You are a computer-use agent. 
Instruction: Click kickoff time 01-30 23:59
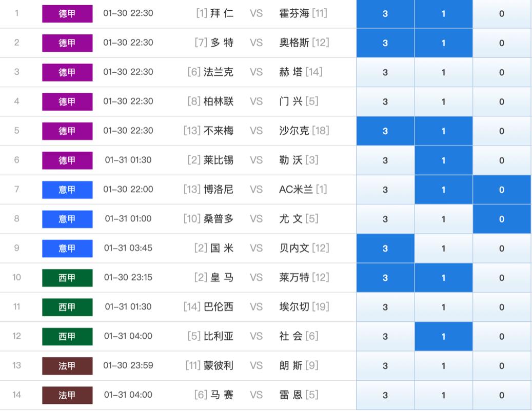128,365
